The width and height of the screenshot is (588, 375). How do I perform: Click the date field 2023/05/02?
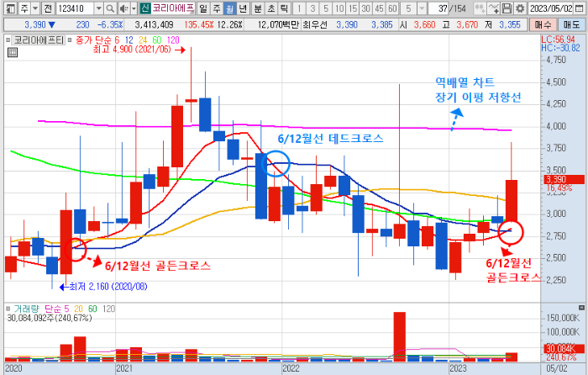click(x=551, y=8)
